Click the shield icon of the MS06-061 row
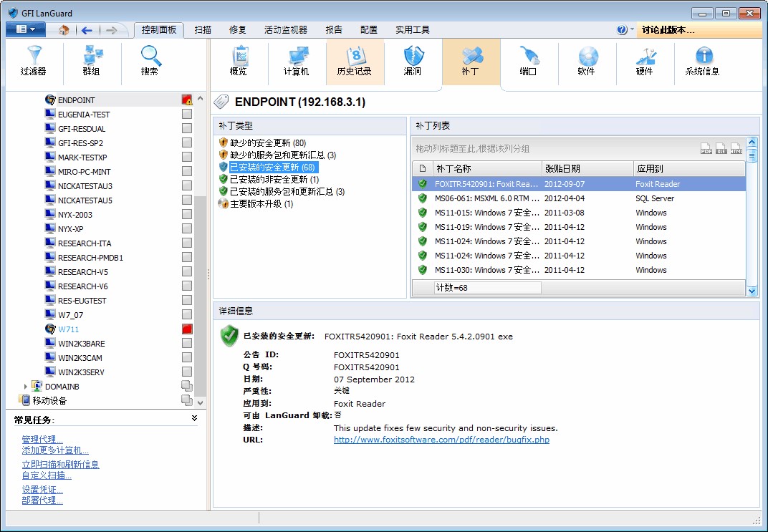The image size is (768, 532). point(422,198)
